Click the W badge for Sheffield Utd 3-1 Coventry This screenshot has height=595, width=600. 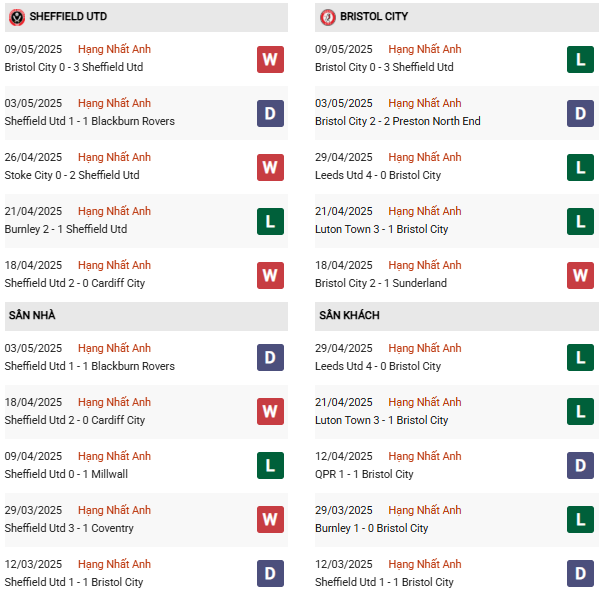point(270,519)
